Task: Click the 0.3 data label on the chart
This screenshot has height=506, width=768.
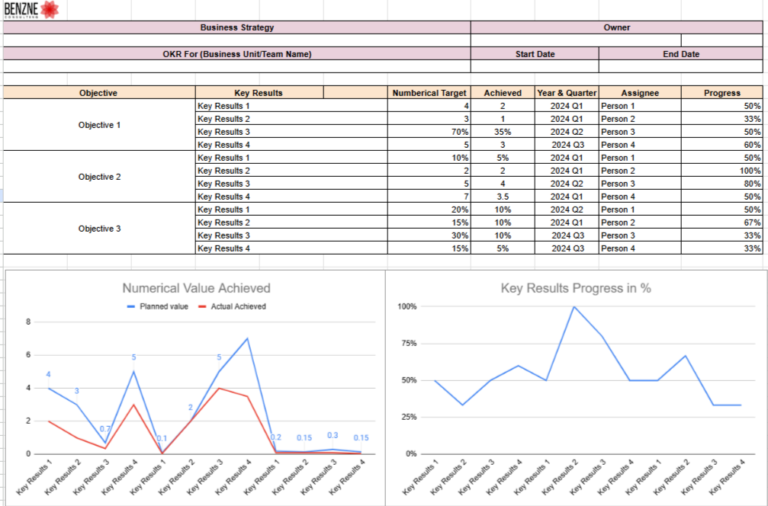Action: pos(333,435)
